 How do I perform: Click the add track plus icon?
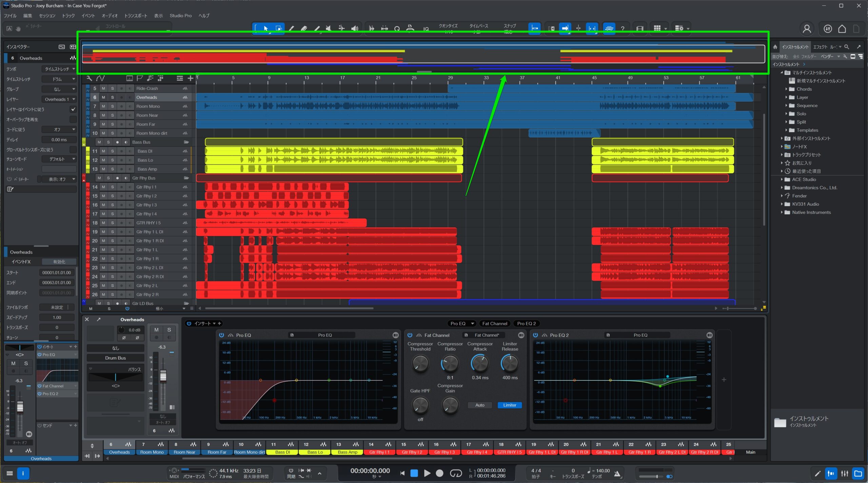tap(190, 78)
